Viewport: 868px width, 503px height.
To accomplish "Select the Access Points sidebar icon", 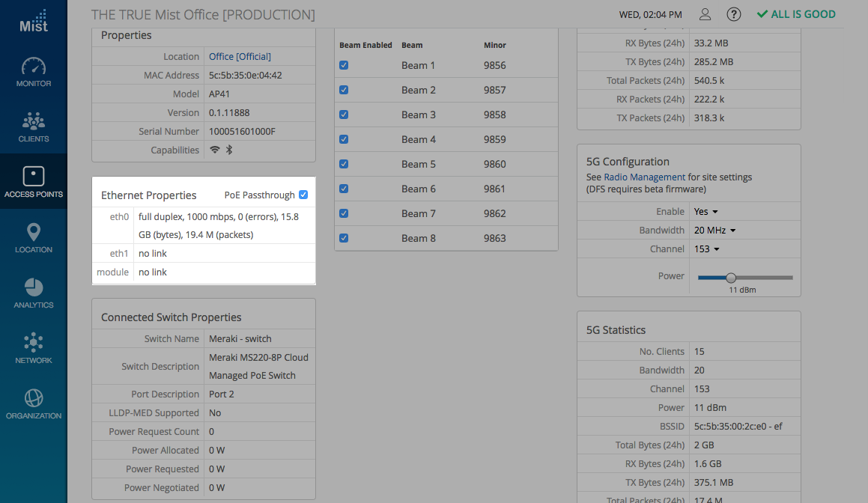I will [x=34, y=177].
